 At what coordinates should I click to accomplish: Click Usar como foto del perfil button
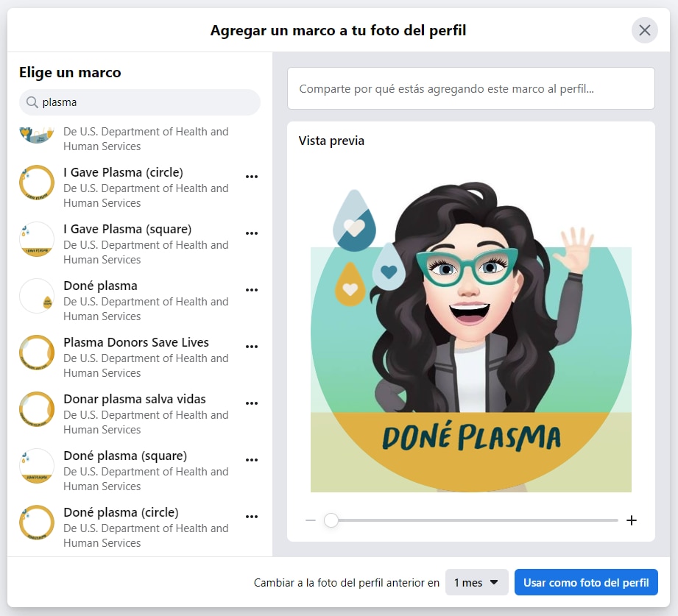pos(586,582)
